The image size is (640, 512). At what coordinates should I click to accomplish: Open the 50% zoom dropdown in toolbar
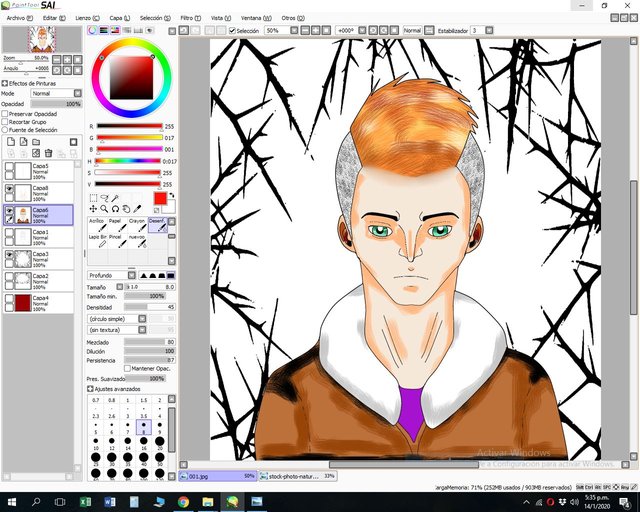tap(294, 31)
